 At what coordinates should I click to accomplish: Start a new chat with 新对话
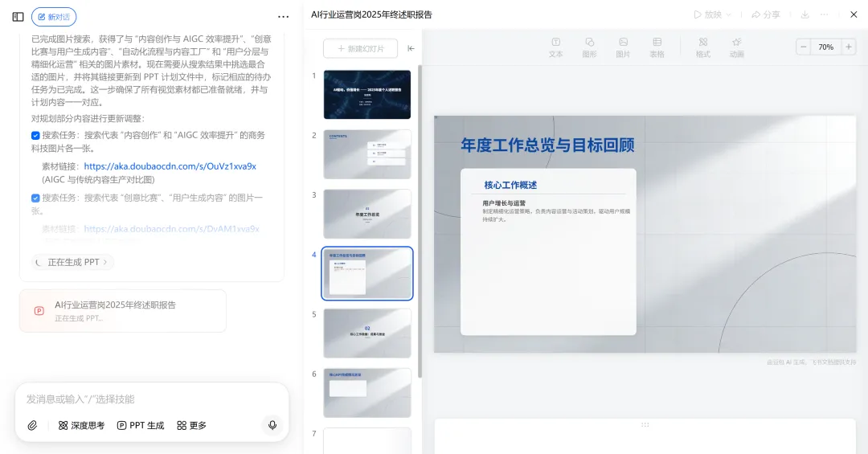tap(54, 17)
